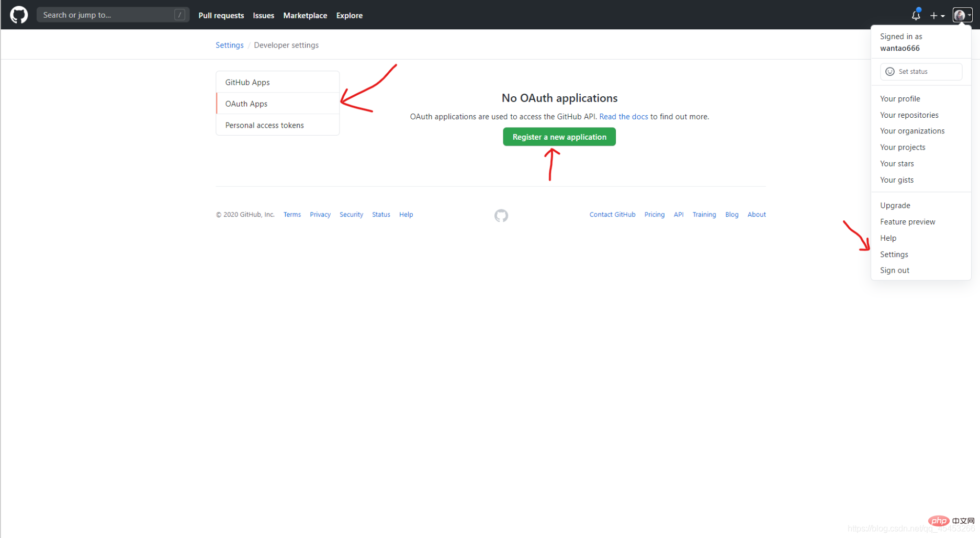Focus the Search or jump to field
Viewport: 980px width, 538px height.
pos(113,15)
